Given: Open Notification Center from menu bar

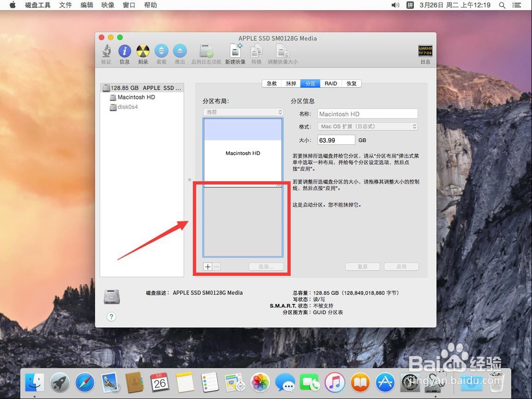Looking at the screenshot, I should point(517,5).
